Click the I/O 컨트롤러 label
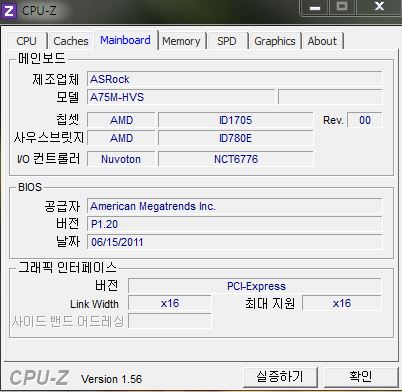This screenshot has width=402, height=392. pos(49,159)
